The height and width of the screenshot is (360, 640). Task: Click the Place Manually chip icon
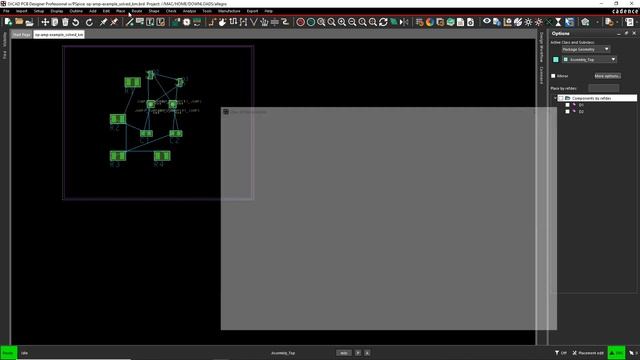[x=176, y=22]
